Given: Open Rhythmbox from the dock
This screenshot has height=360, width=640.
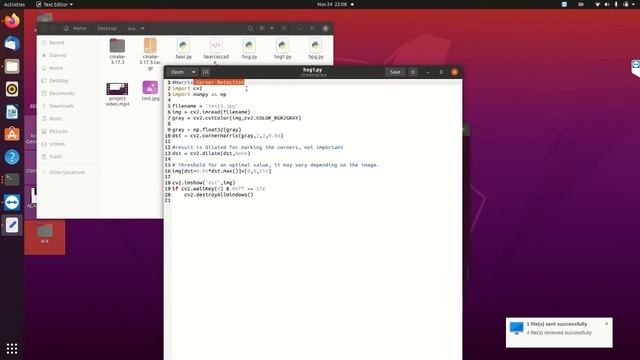Looking at the screenshot, I should [12, 89].
